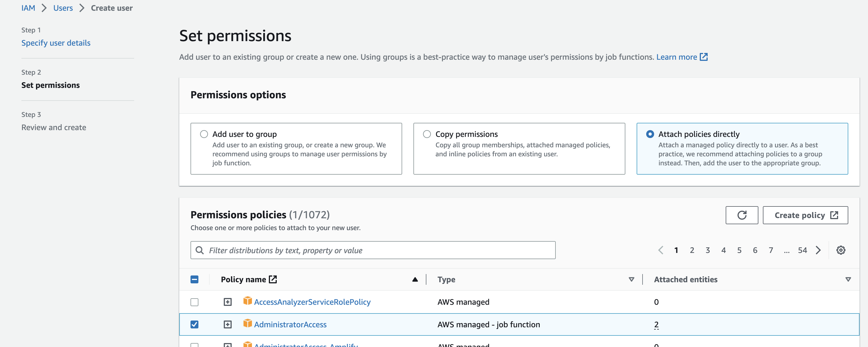Click the search magnifier icon in the filter box

(x=200, y=250)
